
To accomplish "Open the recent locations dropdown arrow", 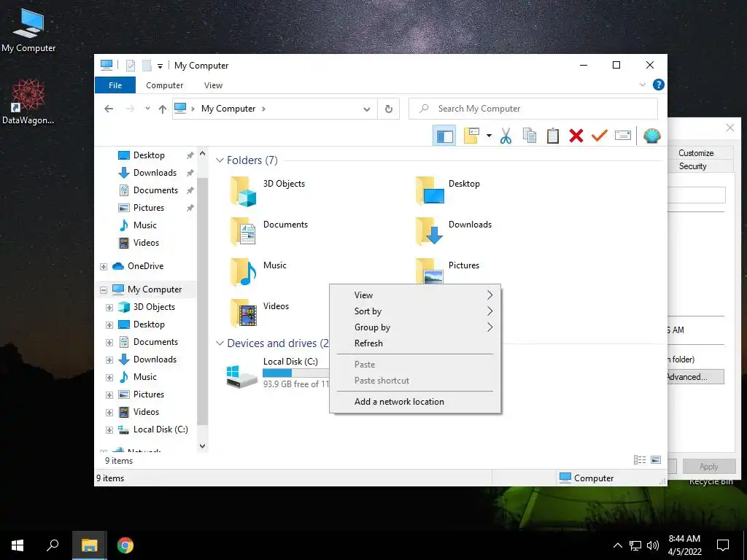I will pyautogui.click(x=147, y=109).
